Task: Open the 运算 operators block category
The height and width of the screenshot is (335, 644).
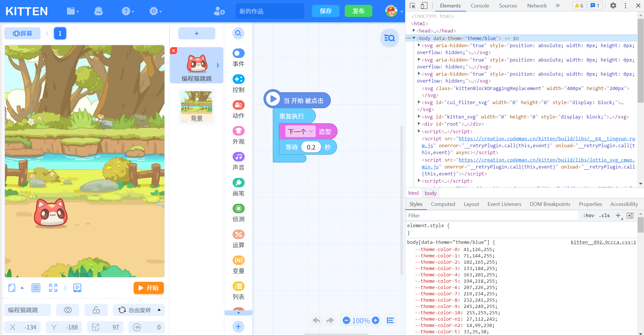Action: click(238, 239)
